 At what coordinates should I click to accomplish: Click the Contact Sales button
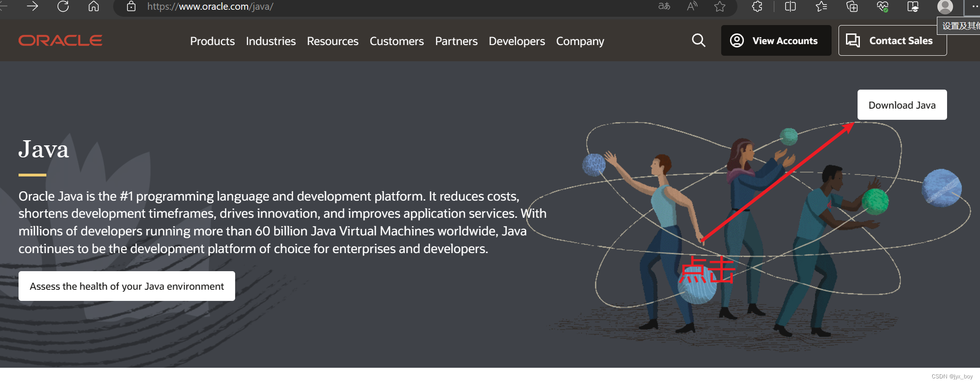pyautogui.click(x=892, y=40)
